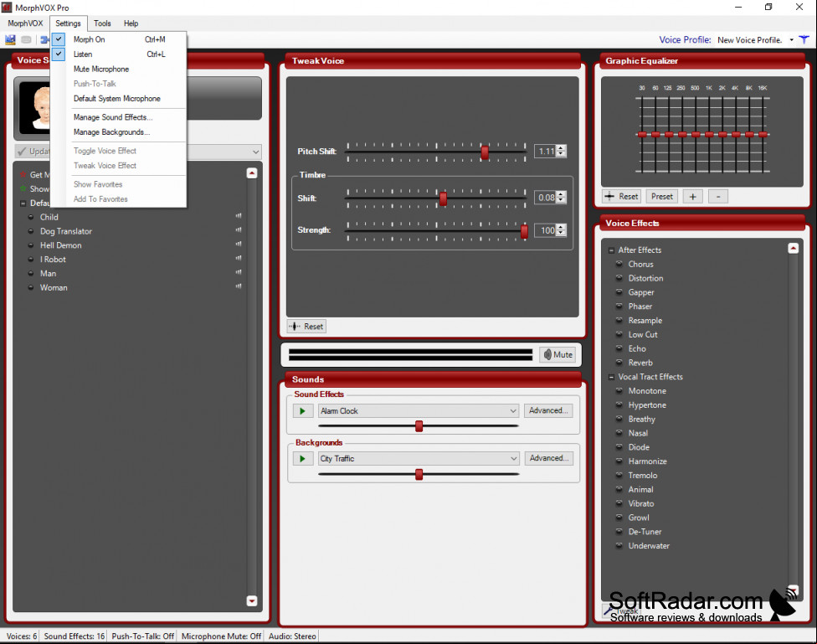Decrease Timbre Strength with the down stepper arrow
This screenshot has height=644, width=817.
561,233
